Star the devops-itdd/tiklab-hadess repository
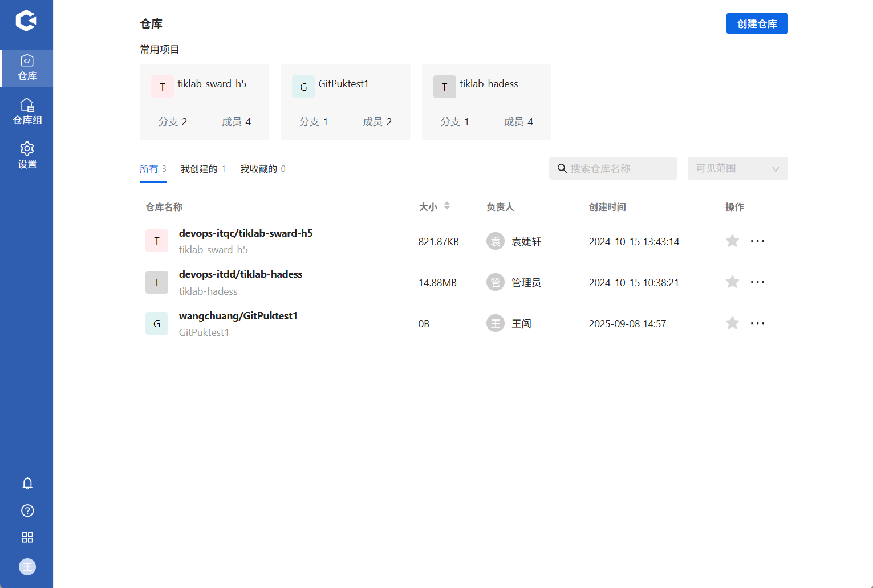The image size is (873, 588). 732,282
